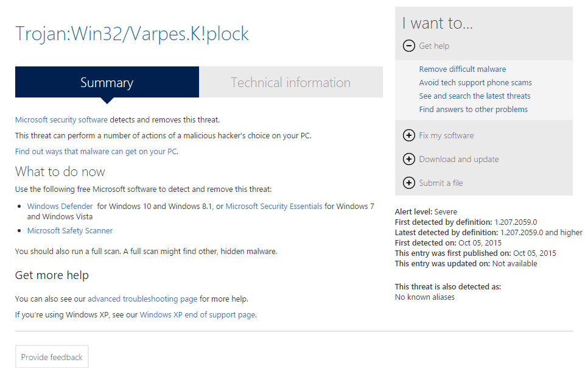Click the Provide feedback button
This screenshot has width=588, height=368.
click(x=52, y=357)
